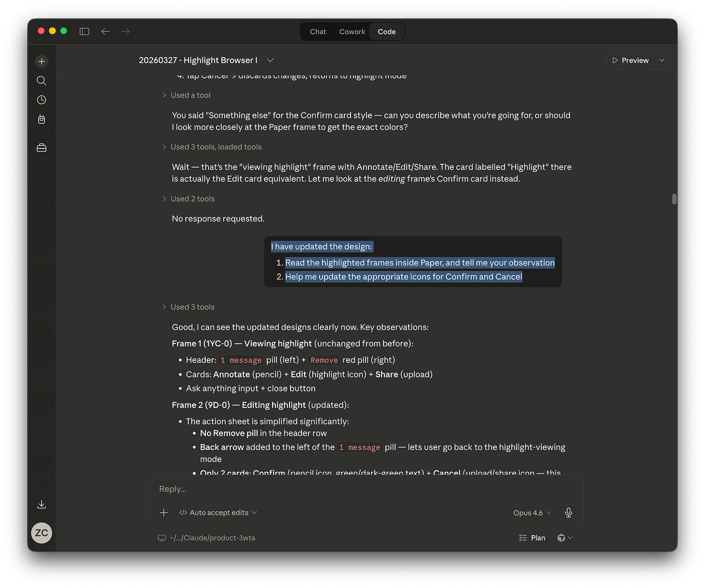Image resolution: width=705 pixels, height=588 pixels.
Task: Expand the 'Used a tool' section
Action: tap(186, 95)
